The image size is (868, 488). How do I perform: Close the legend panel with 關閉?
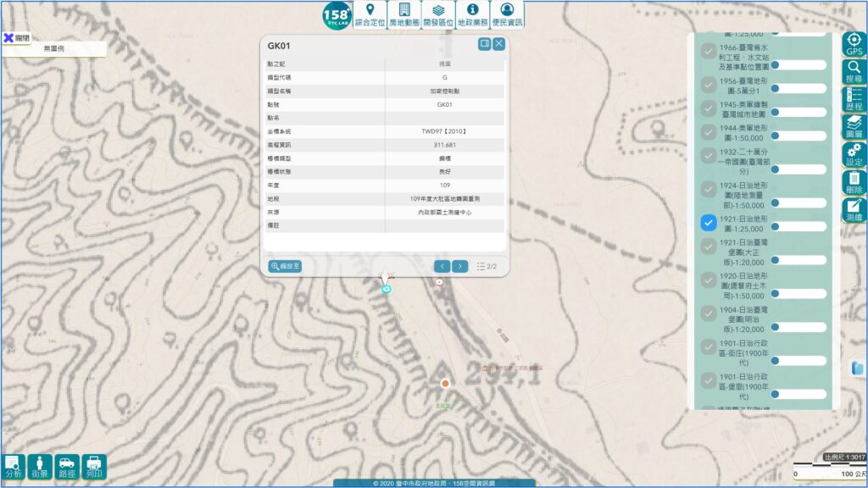tap(17, 37)
